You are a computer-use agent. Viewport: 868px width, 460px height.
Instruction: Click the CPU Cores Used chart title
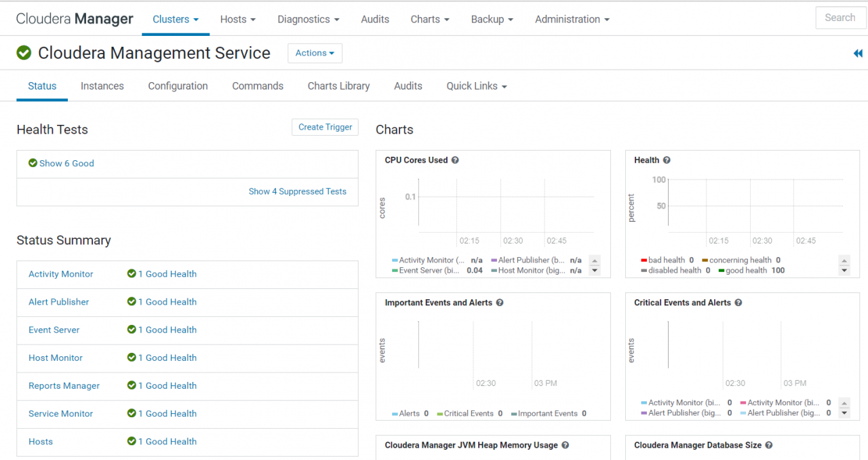pyautogui.click(x=416, y=160)
